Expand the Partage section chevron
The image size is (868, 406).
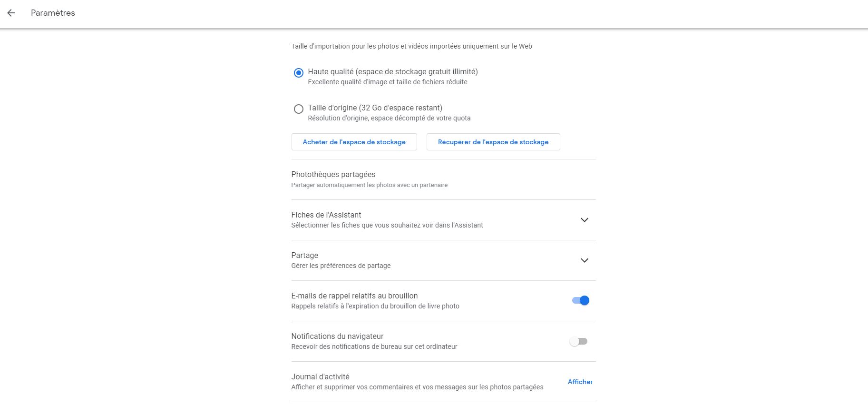[x=584, y=260]
